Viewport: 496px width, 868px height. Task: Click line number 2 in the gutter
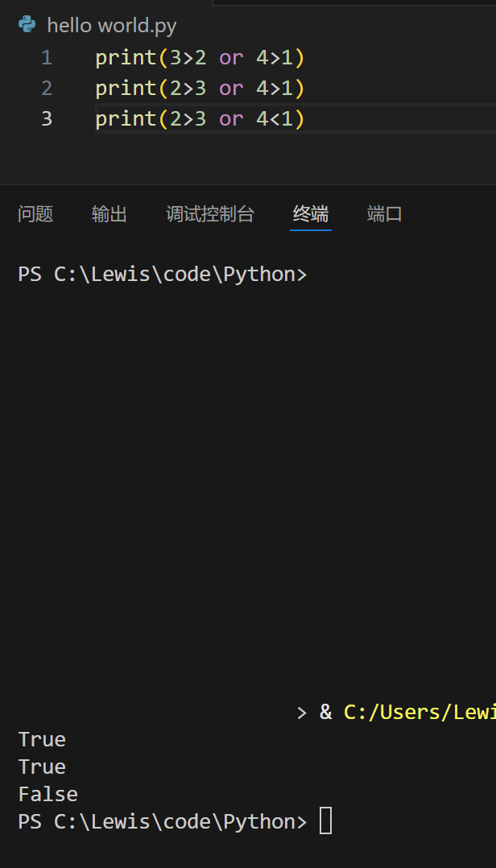[x=47, y=89]
